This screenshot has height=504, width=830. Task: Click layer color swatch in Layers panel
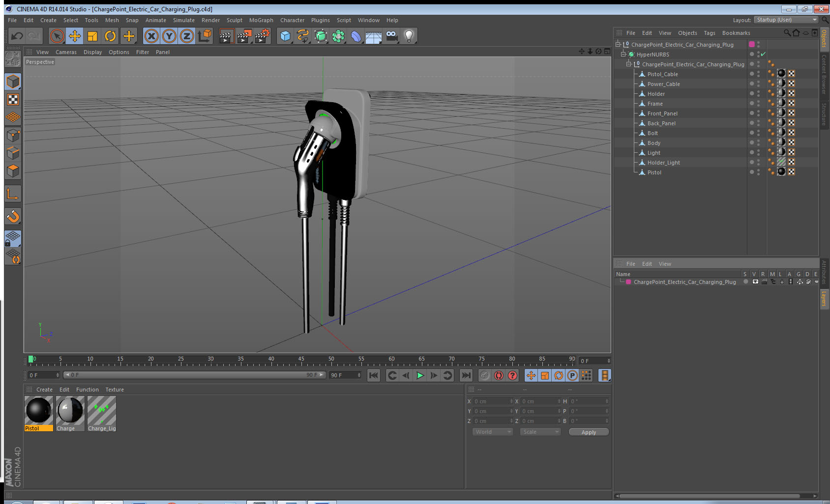[x=628, y=282]
